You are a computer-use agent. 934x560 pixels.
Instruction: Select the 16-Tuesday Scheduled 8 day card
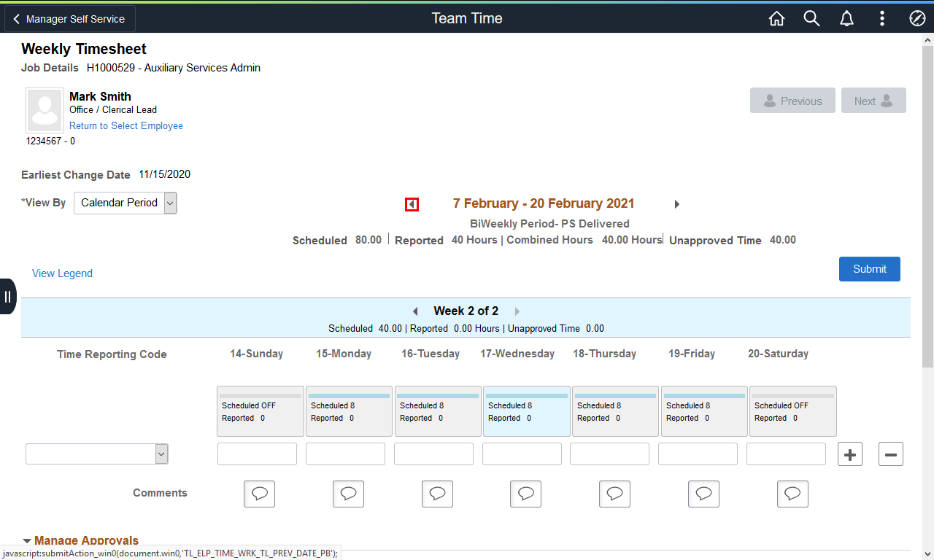[438, 411]
